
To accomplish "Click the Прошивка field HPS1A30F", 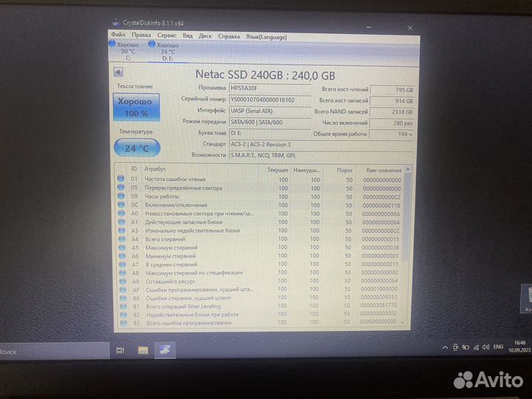I will (270, 88).
